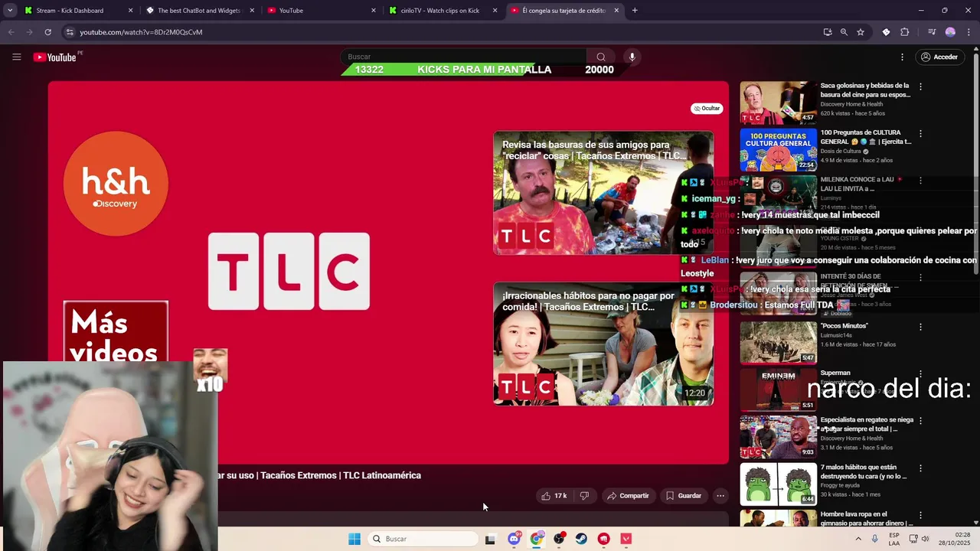Screen dimensions: 980x551
Task: Save the video with Guardar
Action: 684,496
